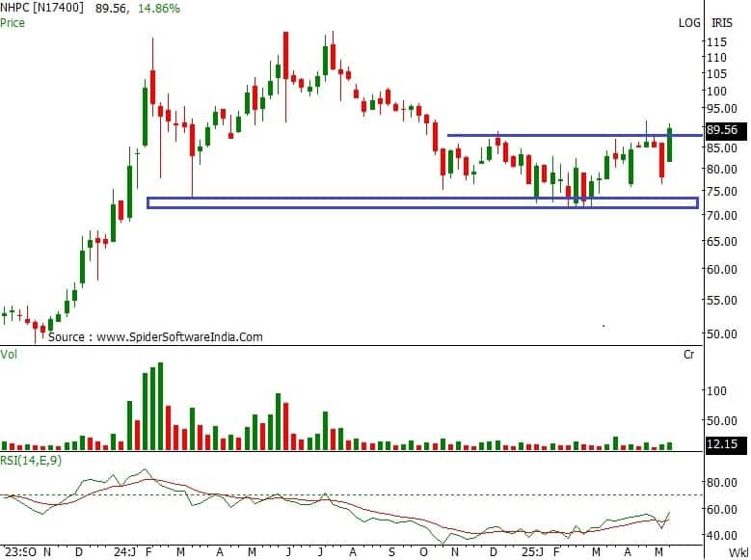The image size is (751, 560).
Task: Click the NHPC [N17400] symbol label
Action: 40,8
